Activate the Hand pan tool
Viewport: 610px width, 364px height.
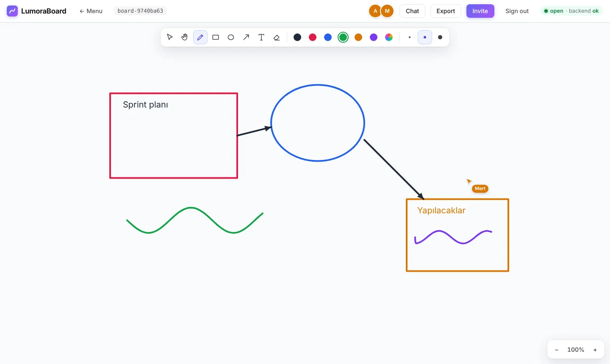coord(185,37)
